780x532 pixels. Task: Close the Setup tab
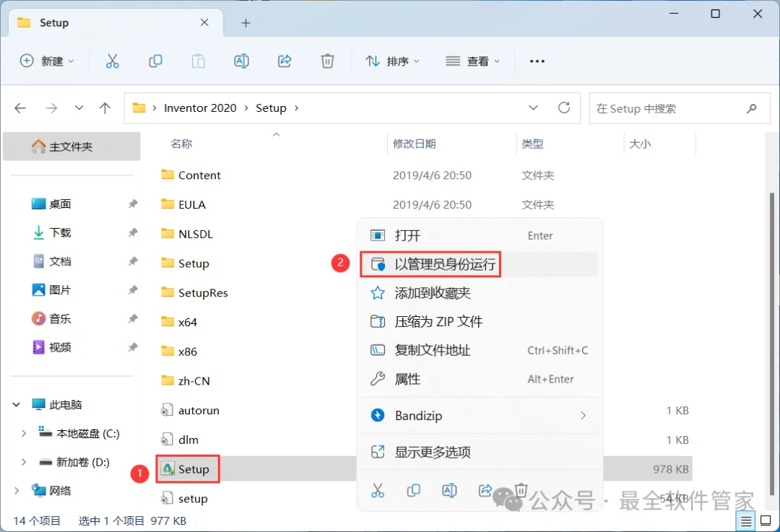204,22
